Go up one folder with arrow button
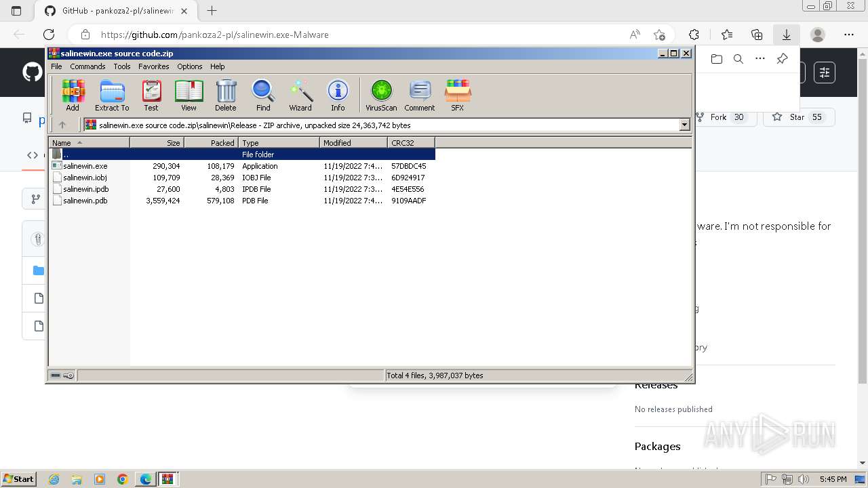This screenshot has height=488, width=868. point(62,125)
